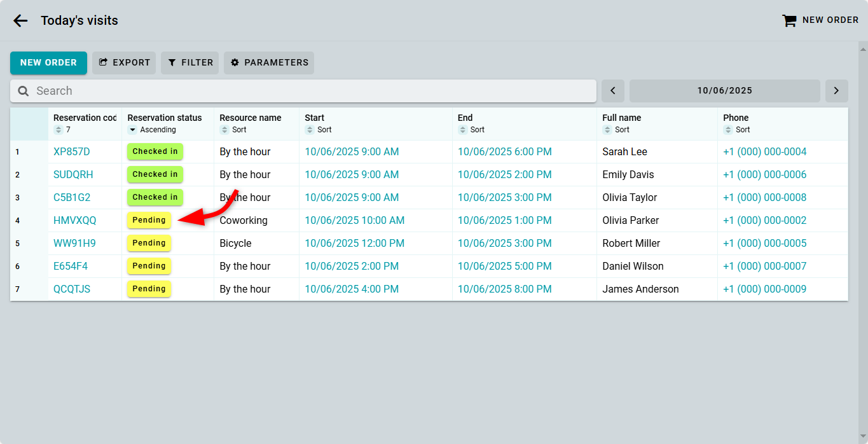Go to the previous day arrow
This screenshot has width=868, height=444.
[612, 91]
